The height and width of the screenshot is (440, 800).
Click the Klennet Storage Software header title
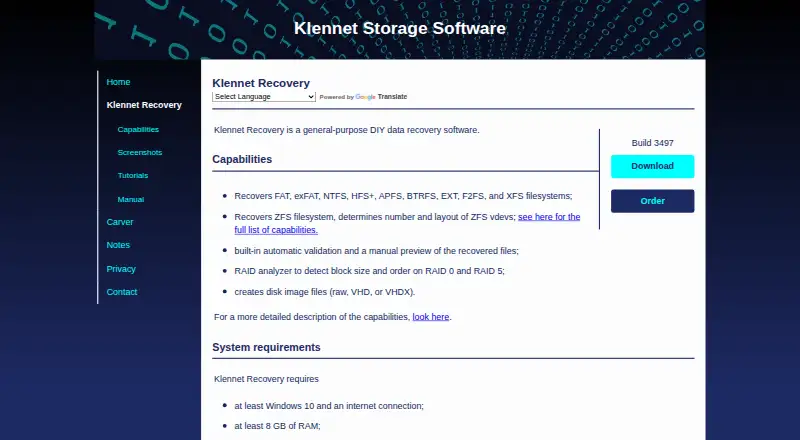[x=399, y=28]
